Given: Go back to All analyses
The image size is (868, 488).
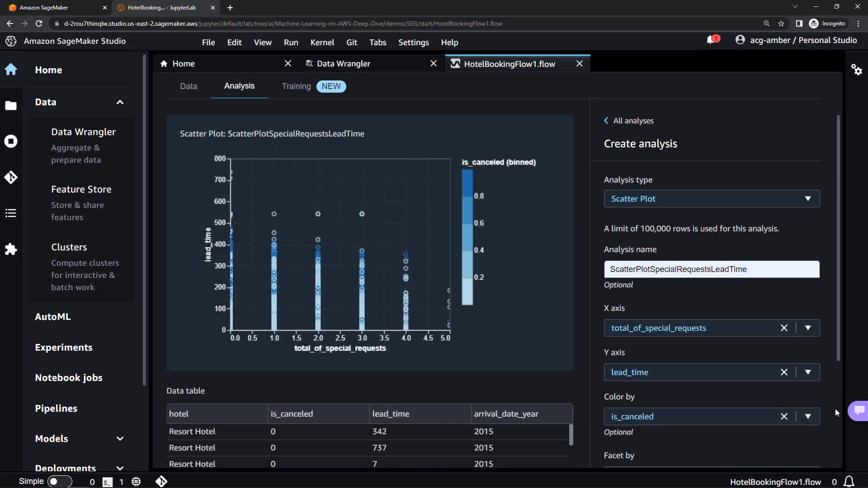Looking at the screenshot, I should click(628, 121).
